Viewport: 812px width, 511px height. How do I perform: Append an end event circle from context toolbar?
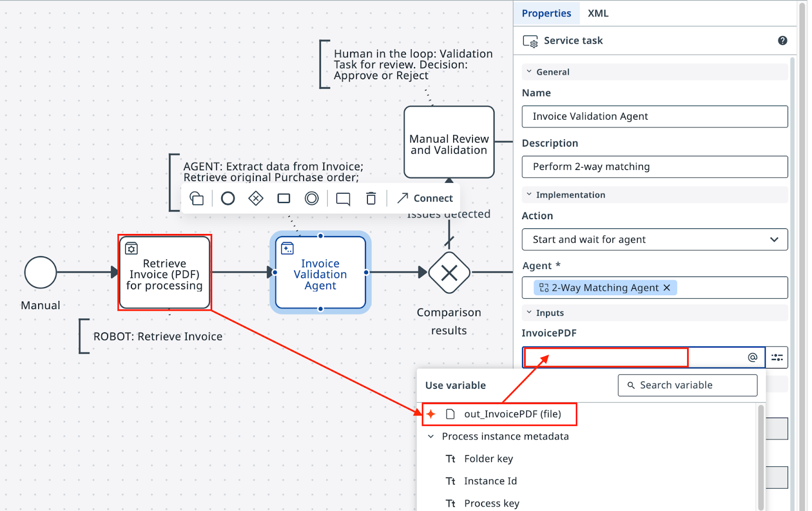pyautogui.click(x=228, y=198)
